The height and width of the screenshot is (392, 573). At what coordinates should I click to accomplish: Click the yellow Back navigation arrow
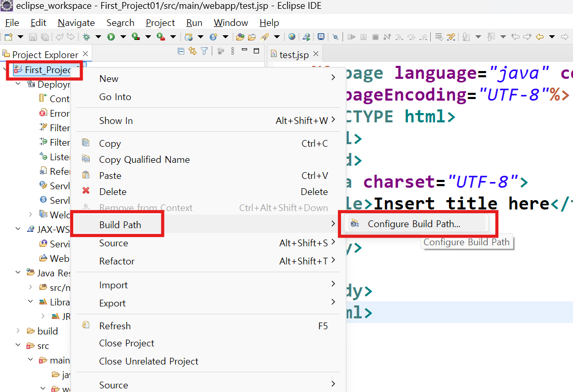(x=540, y=37)
